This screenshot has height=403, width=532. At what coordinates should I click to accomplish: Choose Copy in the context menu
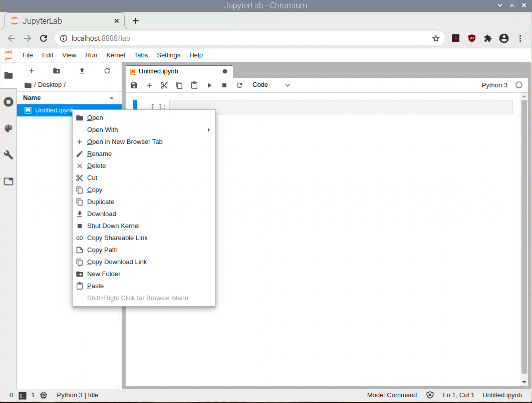(x=144, y=190)
